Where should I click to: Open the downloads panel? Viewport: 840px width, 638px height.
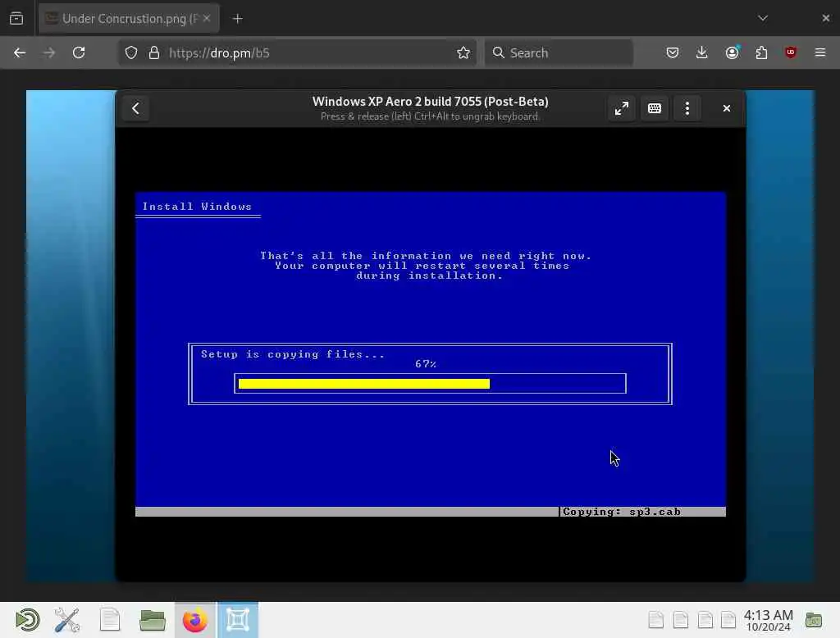pos(702,52)
